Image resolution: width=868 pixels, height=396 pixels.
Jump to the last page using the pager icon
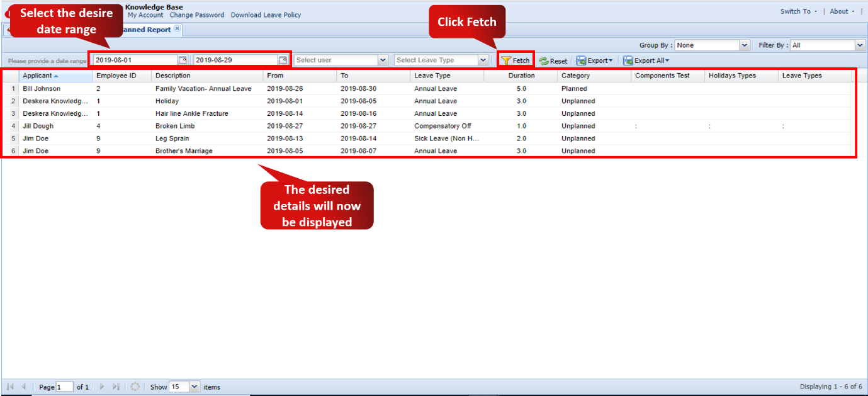click(x=116, y=387)
